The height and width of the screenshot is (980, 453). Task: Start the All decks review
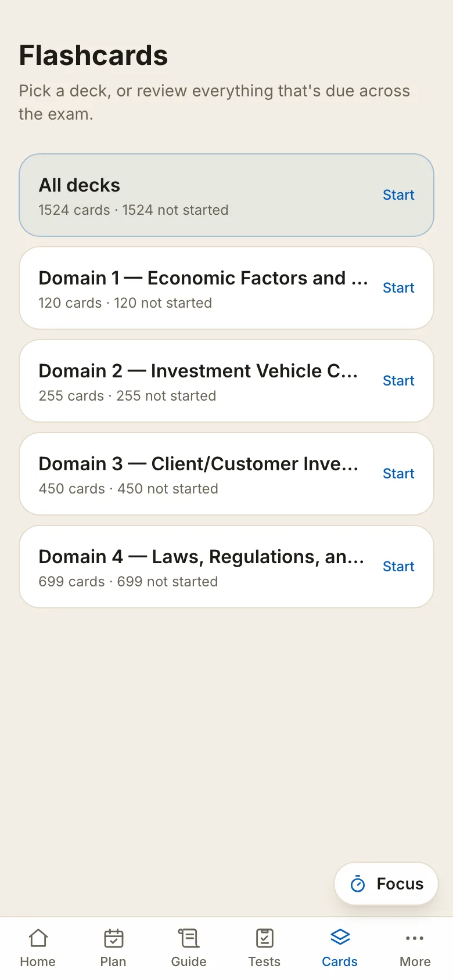[398, 195]
